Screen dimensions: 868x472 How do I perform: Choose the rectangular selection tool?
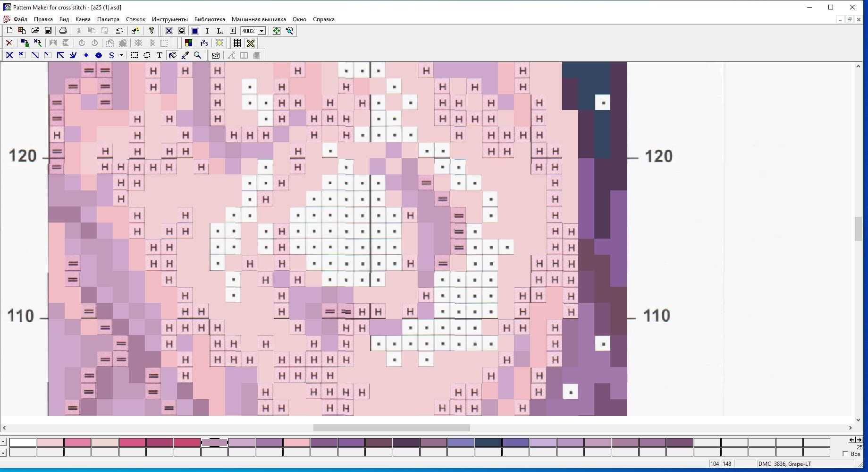click(134, 55)
